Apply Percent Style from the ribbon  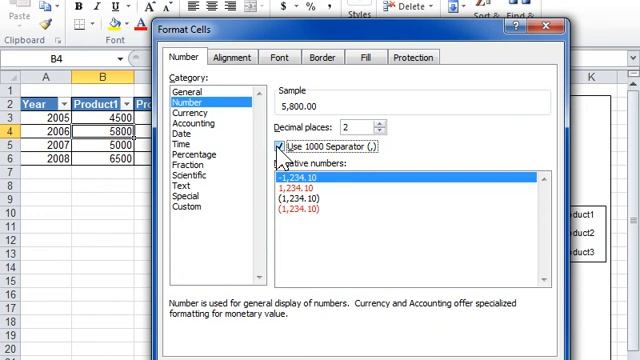point(311,6)
